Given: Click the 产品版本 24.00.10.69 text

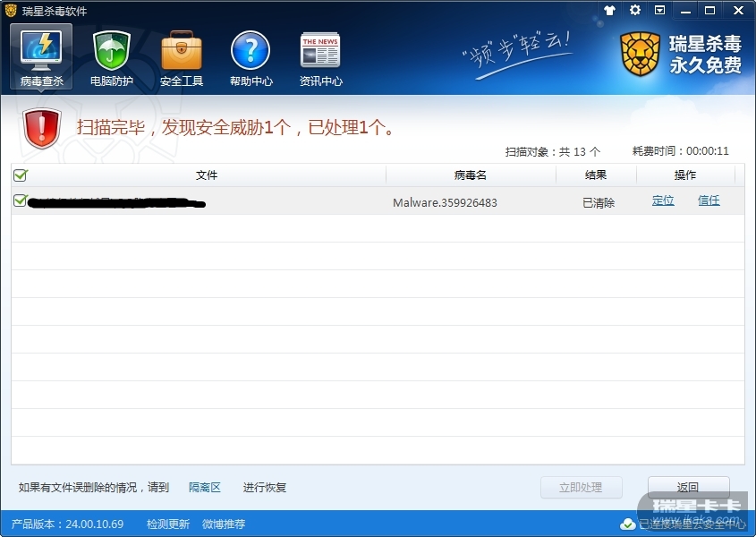Looking at the screenshot, I should (x=67, y=524).
